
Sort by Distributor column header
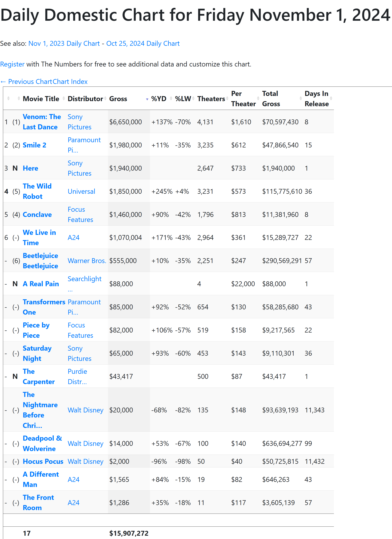coord(85,99)
